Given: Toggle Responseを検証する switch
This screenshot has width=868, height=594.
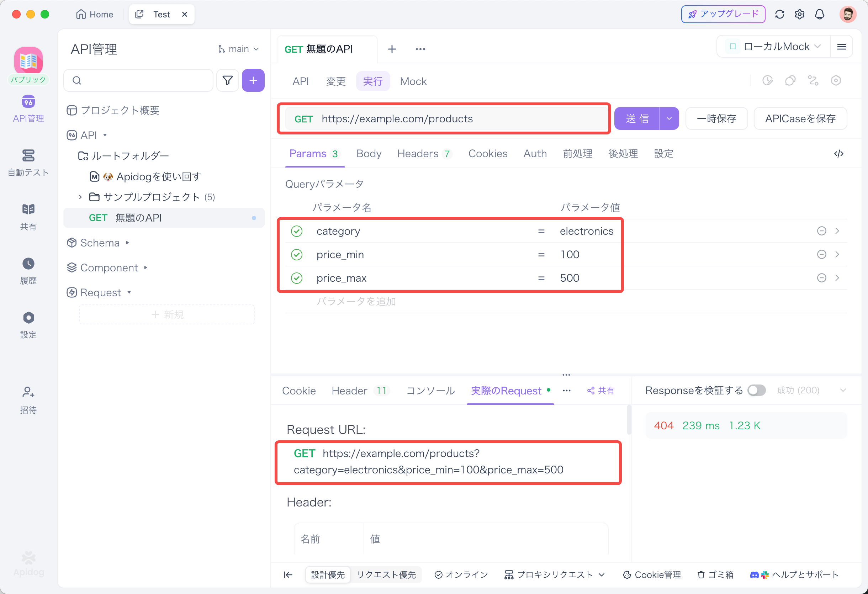Looking at the screenshot, I should point(756,391).
